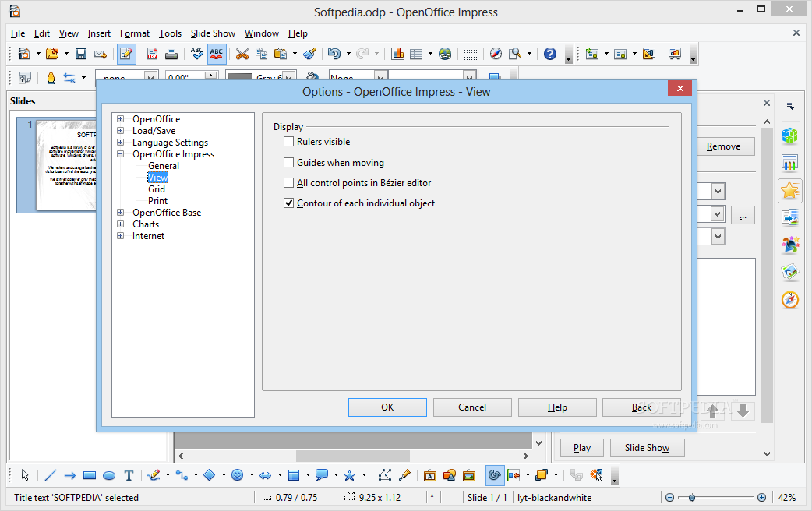This screenshot has height=511, width=812.
Task: Open the Format menu
Action: point(135,33)
